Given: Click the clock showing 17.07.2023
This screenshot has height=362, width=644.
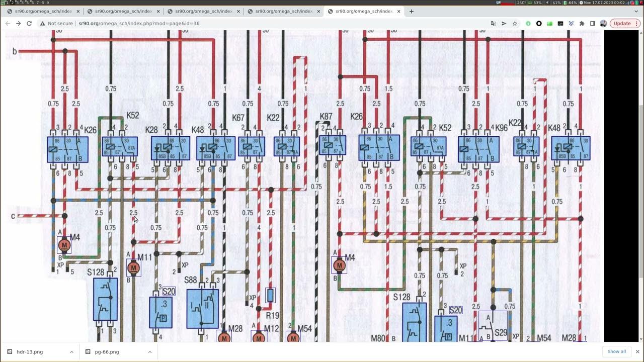Looking at the screenshot, I should tap(603, 3).
